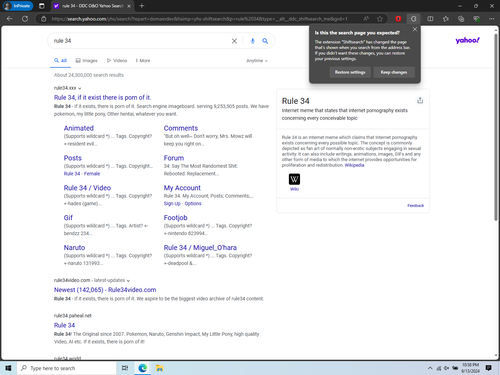Open Edge Settings and more menu
The width and height of the screenshot is (500, 375).
click(491, 19)
